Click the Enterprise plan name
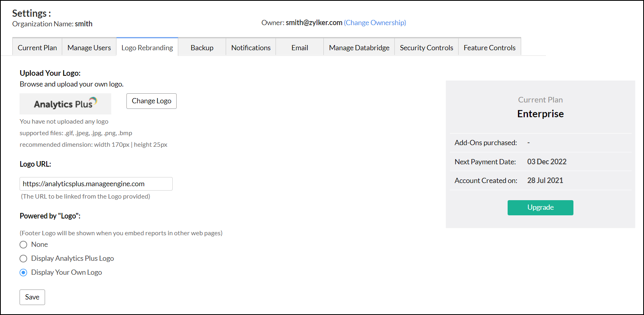Image resolution: width=644 pixels, height=315 pixels. 540,114
